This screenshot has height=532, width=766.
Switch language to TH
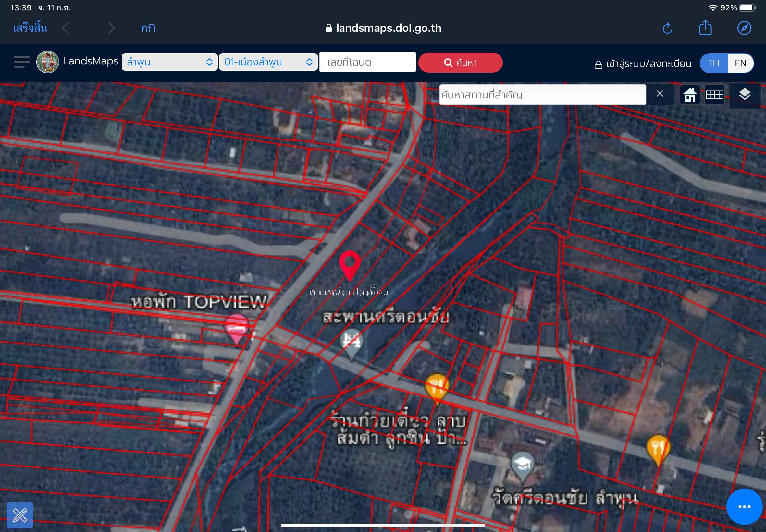point(713,63)
